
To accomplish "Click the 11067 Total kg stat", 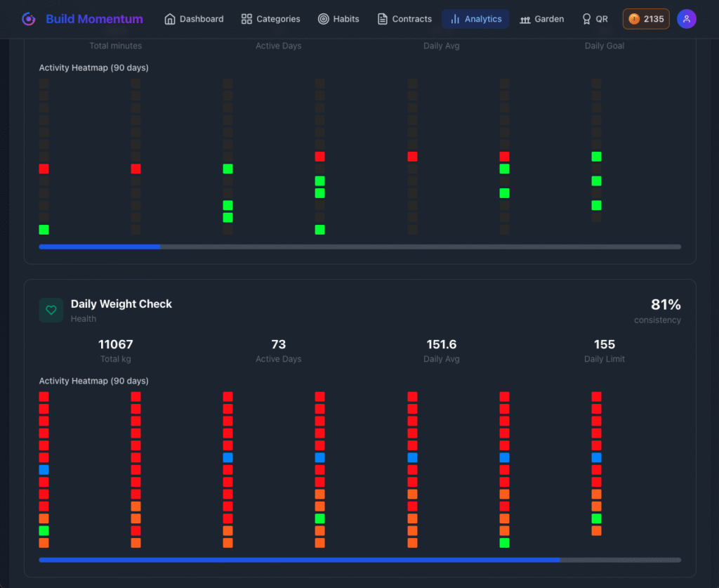I will tap(115, 344).
